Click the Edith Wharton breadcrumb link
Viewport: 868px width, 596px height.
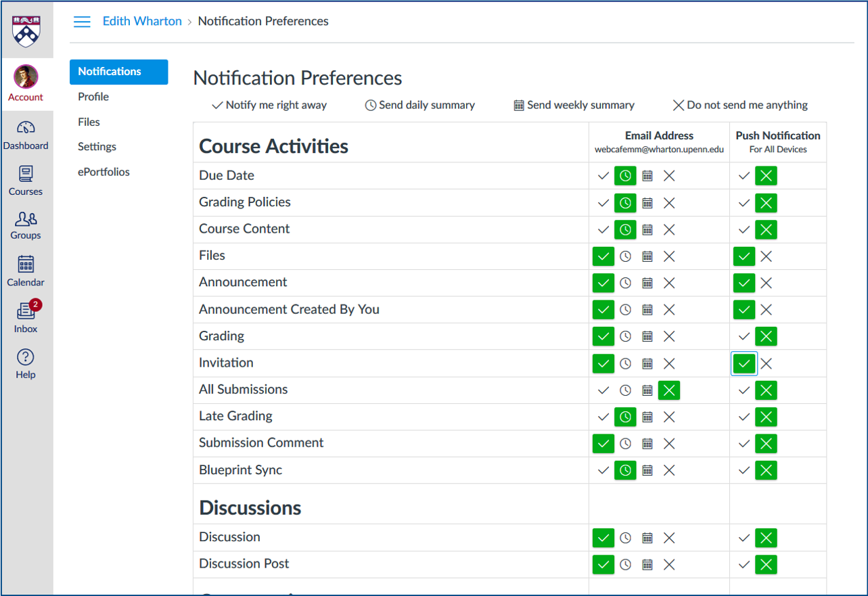coord(142,22)
